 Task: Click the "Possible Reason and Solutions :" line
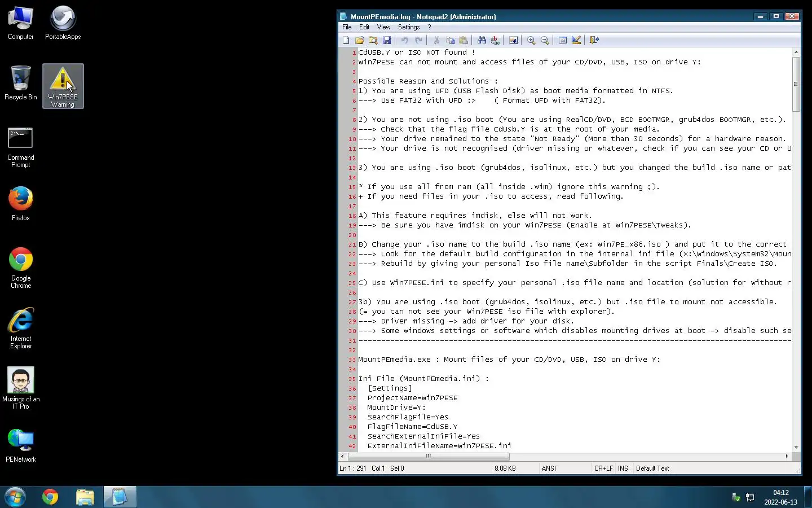pos(429,81)
